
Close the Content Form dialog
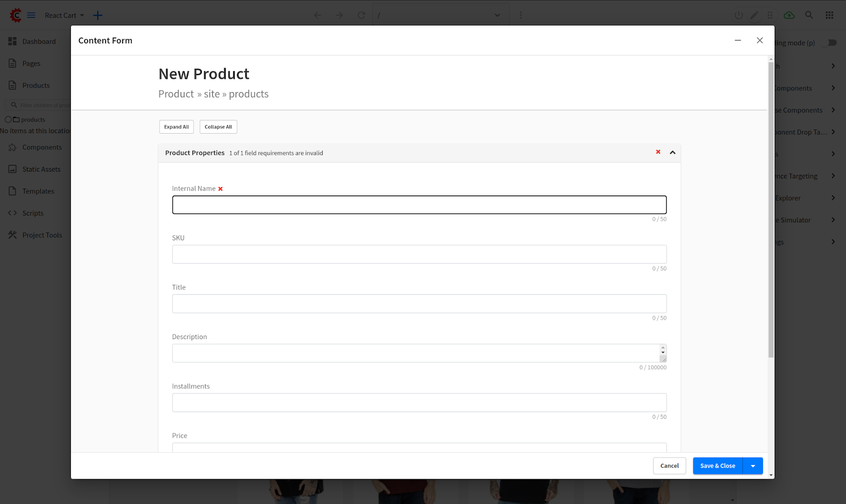760,40
